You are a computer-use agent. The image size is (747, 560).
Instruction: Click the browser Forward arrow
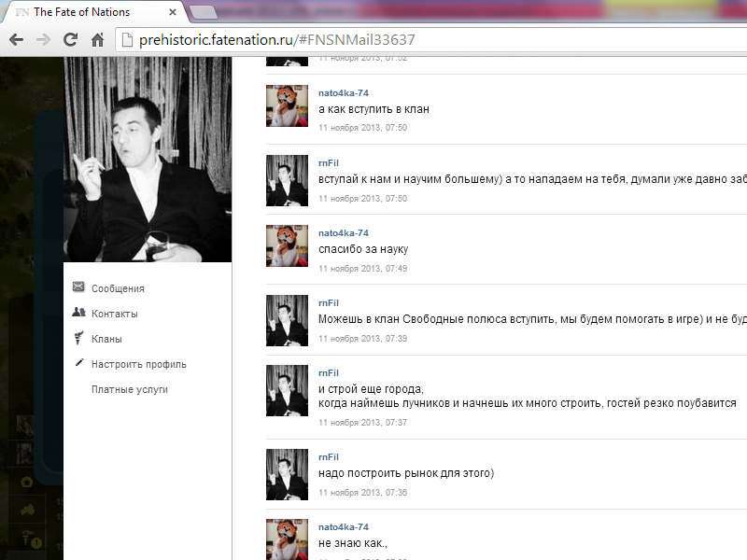tap(43, 40)
